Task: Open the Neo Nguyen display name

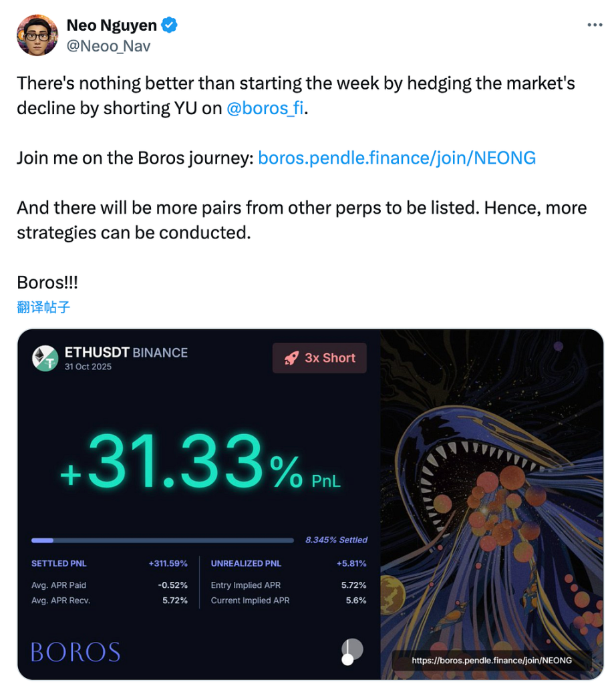Action: click(x=112, y=25)
